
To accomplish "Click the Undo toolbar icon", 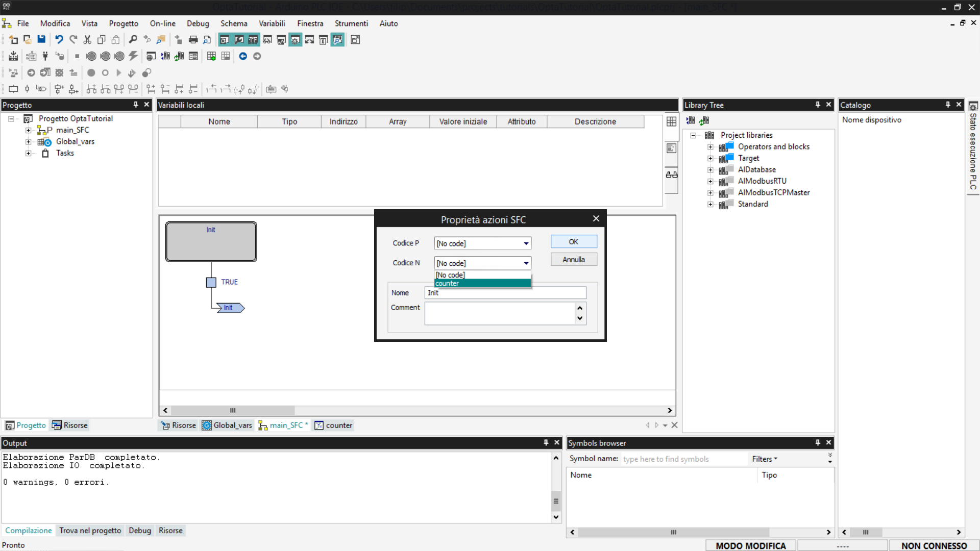I will tap(59, 39).
